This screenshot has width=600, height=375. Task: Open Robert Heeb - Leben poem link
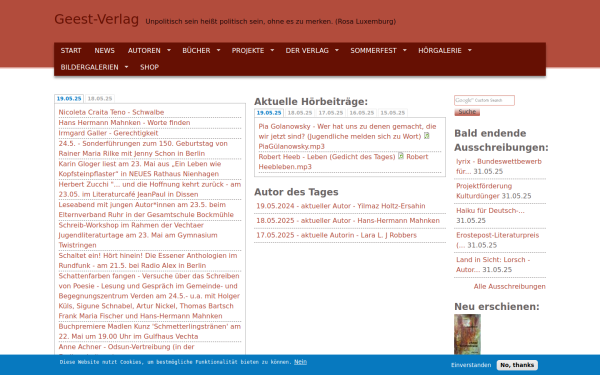click(327, 157)
